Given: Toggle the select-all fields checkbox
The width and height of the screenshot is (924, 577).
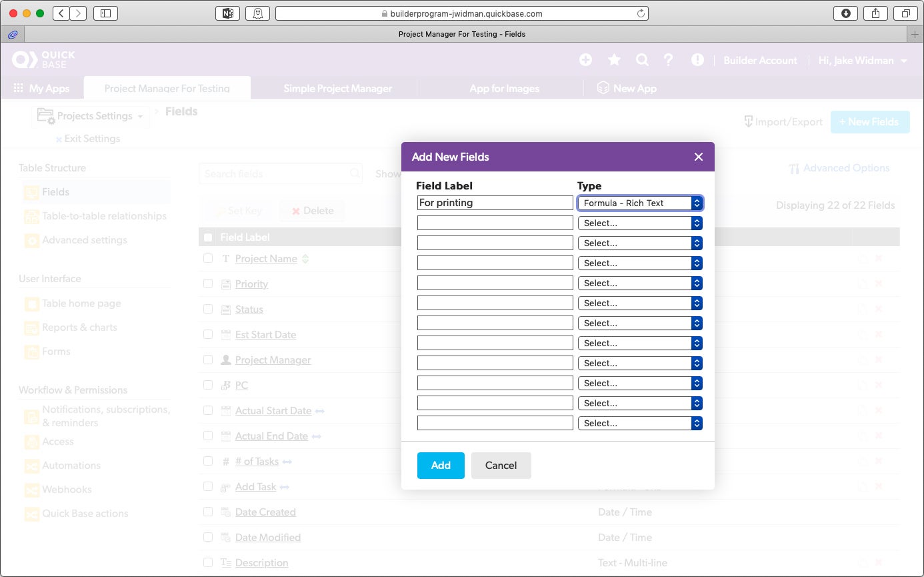Looking at the screenshot, I should [x=208, y=237].
